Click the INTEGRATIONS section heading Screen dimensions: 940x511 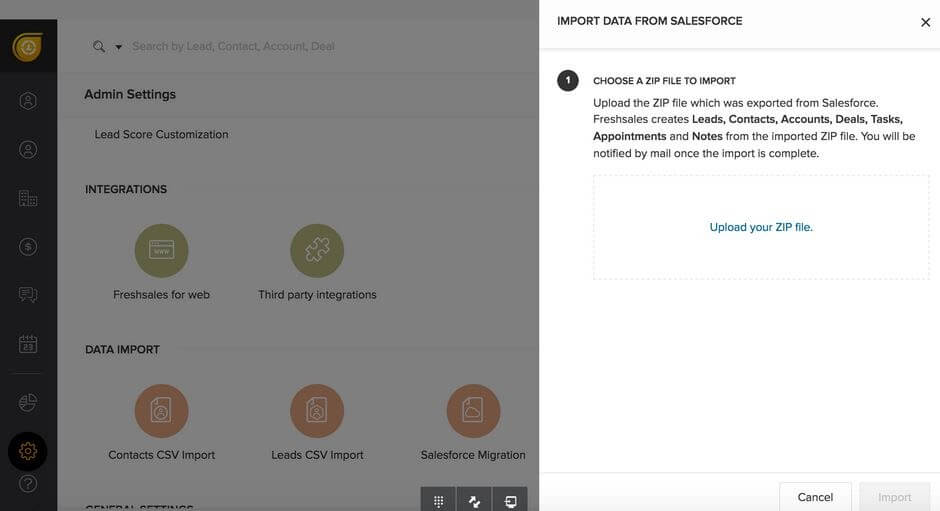coord(126,189)
